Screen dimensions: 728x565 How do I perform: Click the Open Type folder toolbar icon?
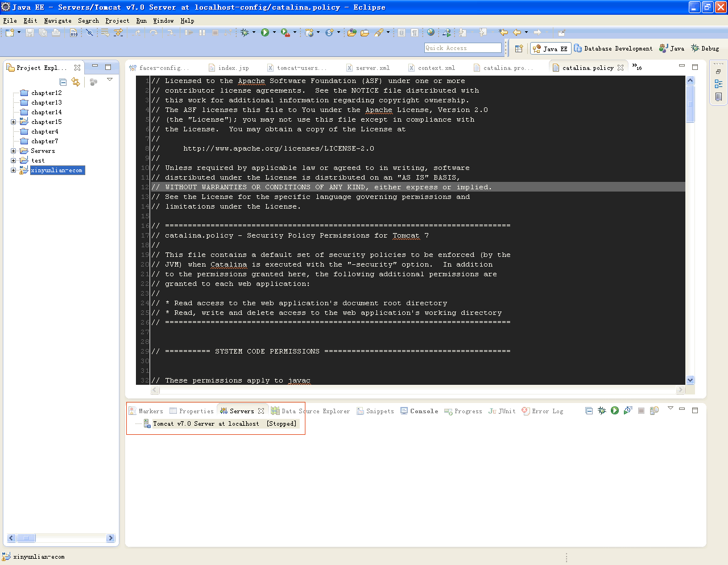pyautogui.click(x=352, y=33)
